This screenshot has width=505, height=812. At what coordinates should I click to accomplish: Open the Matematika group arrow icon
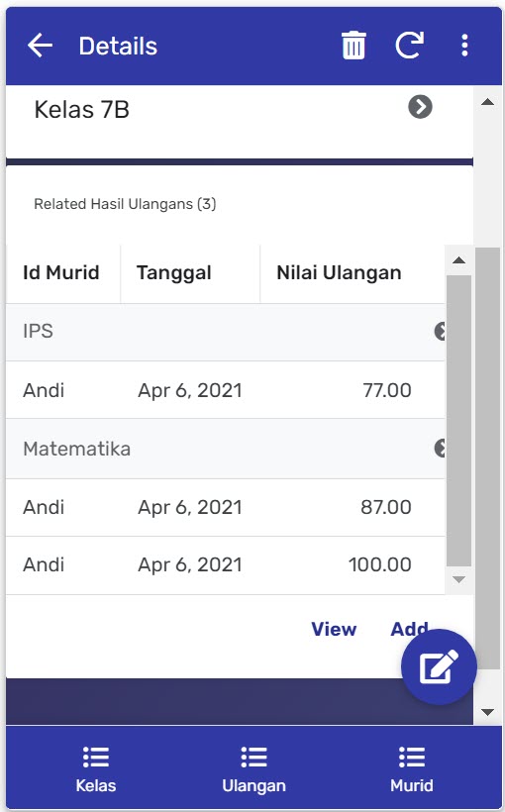click(441, 449)
